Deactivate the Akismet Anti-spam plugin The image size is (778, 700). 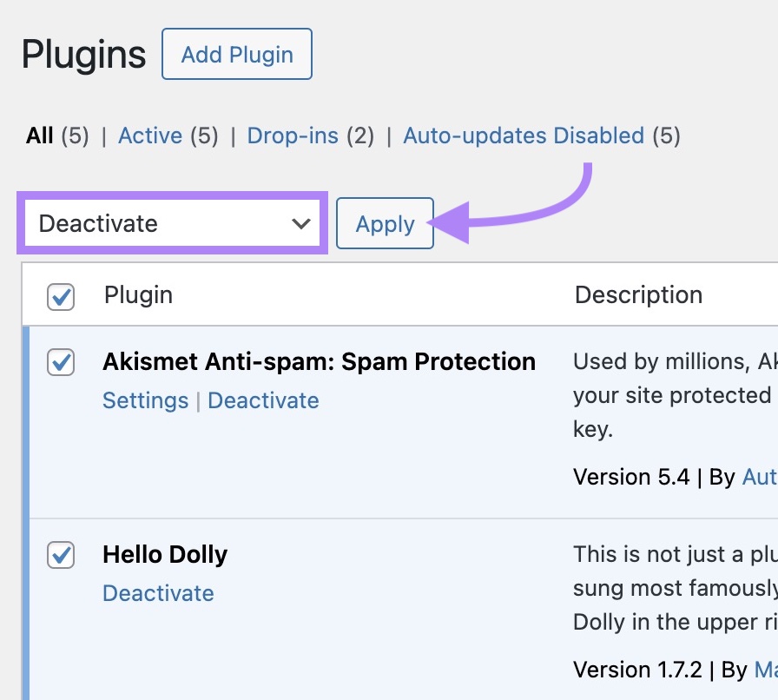pyautogui.click(x=263, y=400)
